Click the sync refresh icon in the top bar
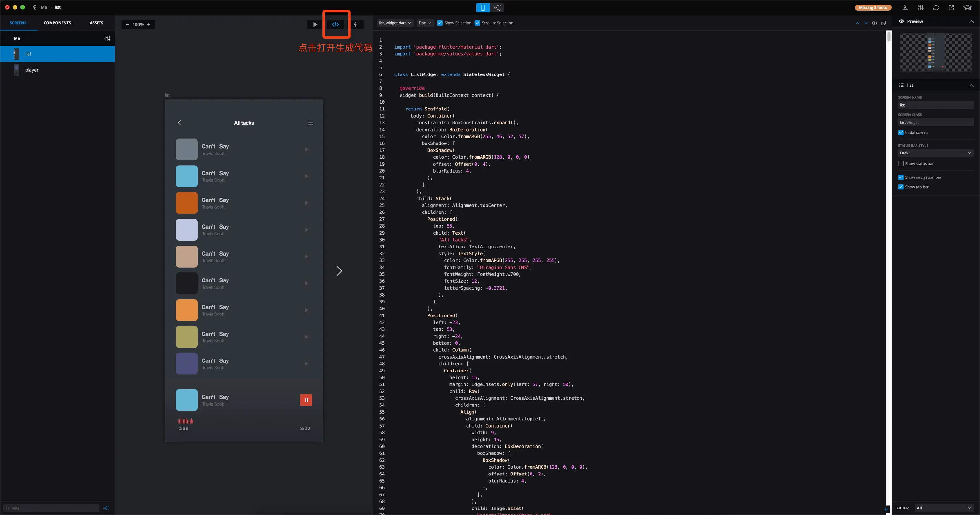Image resolution: width=980 pixels, height=515 pixels. pyautogui.click(x=936, y=7)
